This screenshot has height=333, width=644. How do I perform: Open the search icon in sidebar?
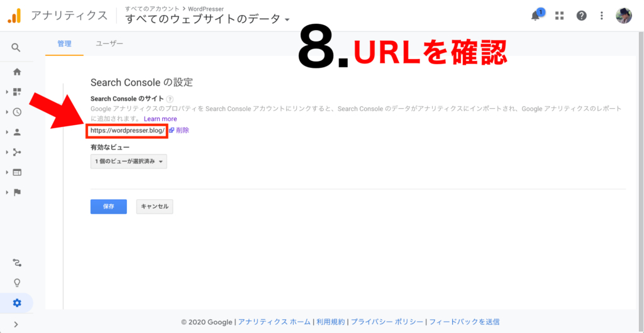click(16, 48)
